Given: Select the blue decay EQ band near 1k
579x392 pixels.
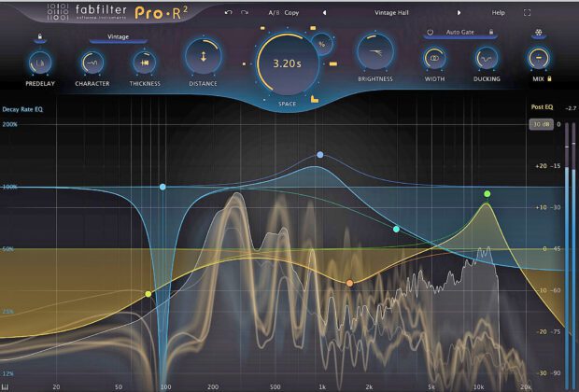Looking at the screenshot, I should (x=320, y=155).
